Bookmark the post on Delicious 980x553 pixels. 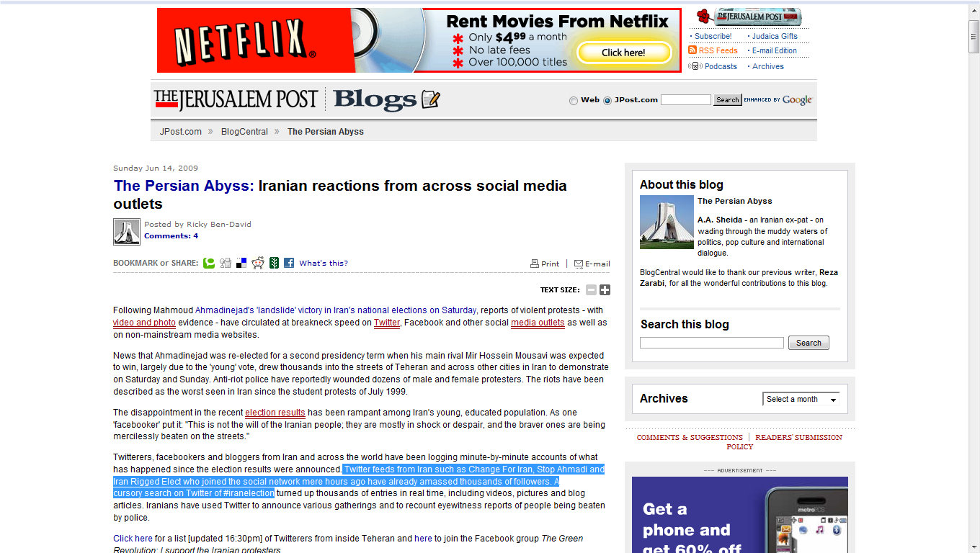[241, 263]
